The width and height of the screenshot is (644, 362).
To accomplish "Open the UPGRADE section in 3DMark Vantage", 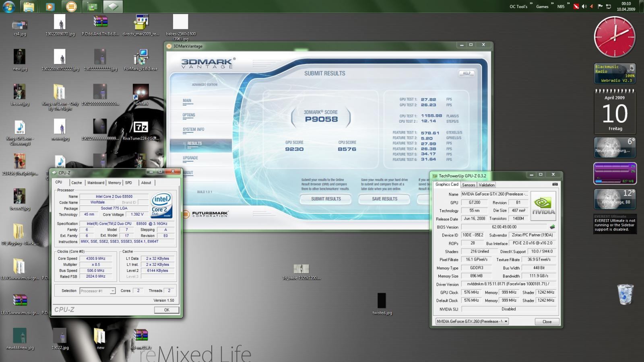I will tap(190, 159).
